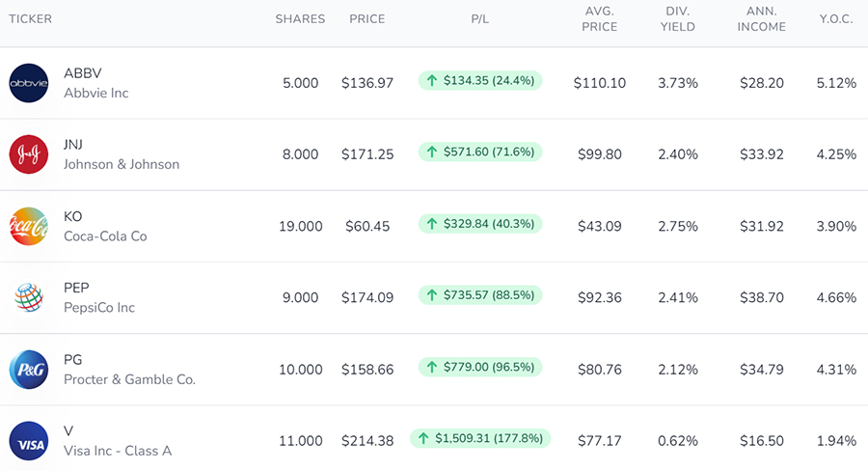
Task: Open the V ticker symbol
Action: pos(68,431)
